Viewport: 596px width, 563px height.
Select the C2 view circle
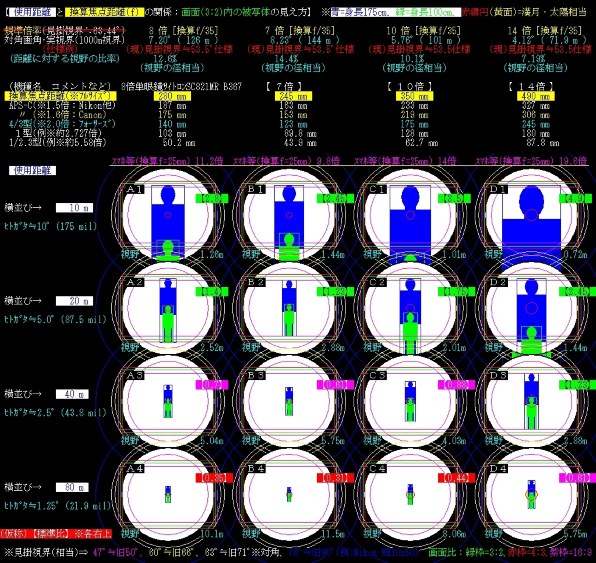(x=410, y=307)
